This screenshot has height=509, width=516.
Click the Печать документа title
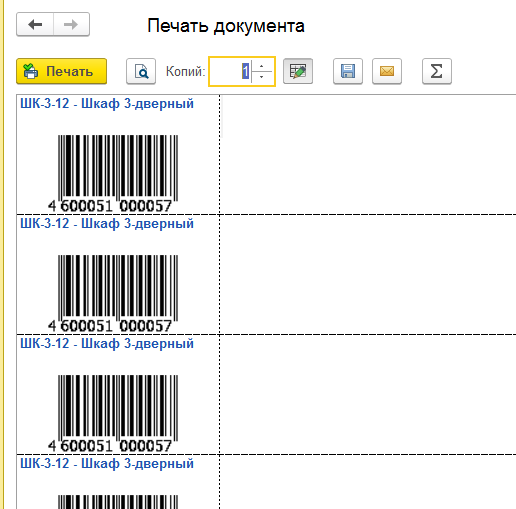point(226,26)
